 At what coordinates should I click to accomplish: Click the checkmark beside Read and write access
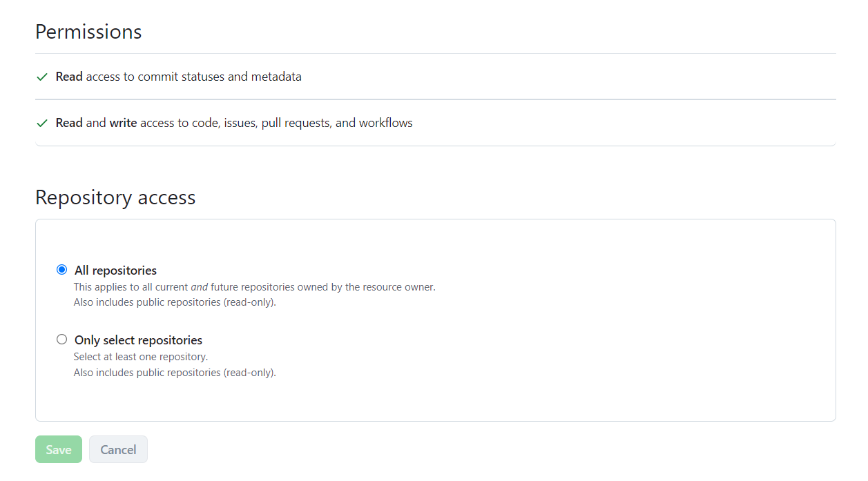(x=41, y=123)
